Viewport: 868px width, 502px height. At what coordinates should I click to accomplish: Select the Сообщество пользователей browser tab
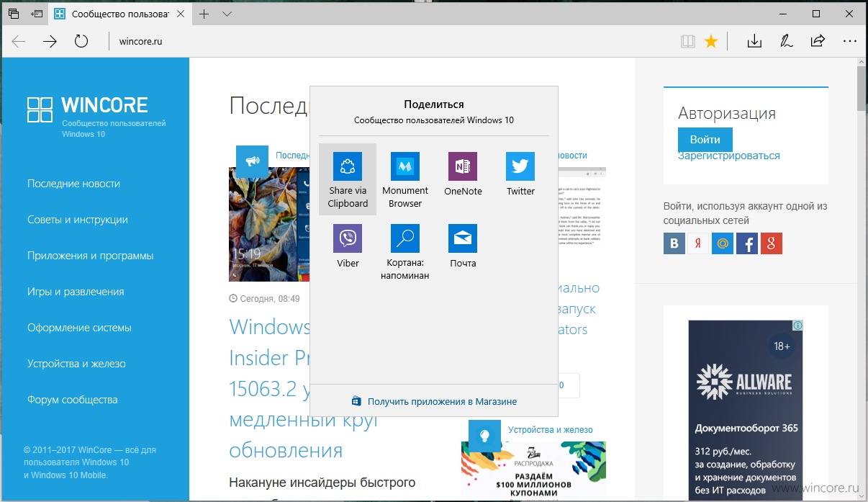(121, 14)
